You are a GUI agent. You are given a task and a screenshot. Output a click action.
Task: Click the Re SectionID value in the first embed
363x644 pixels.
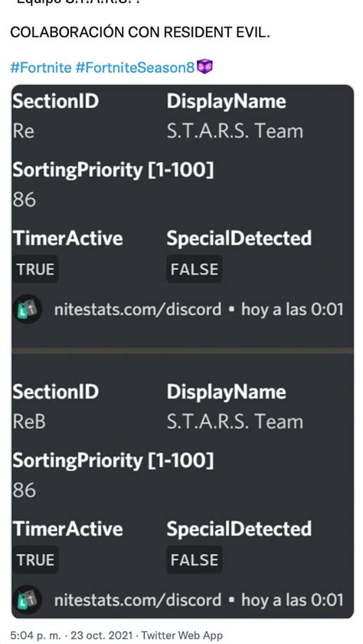[24, 132]
